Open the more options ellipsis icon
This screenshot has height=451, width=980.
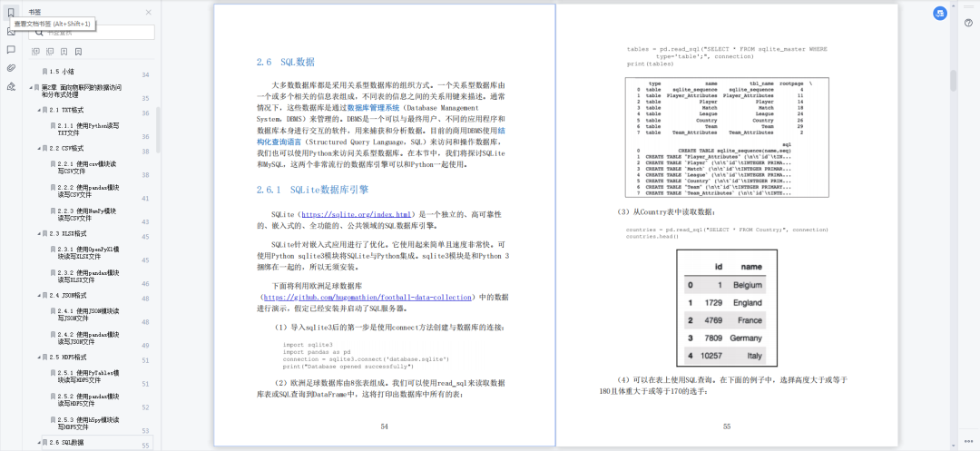pyautogui.click(x=968, y=442)
